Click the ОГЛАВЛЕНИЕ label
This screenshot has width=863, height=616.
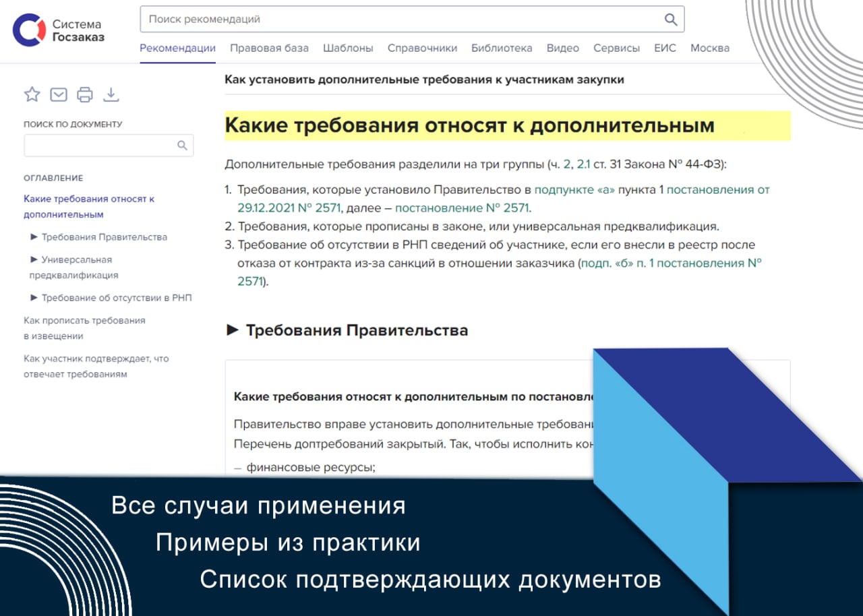[x=53, y=178]
